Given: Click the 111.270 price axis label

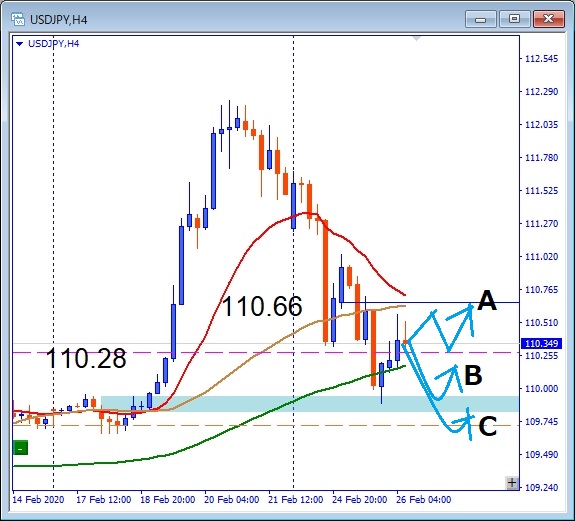Looking at the screenshot, I should [x=542, y=224].
